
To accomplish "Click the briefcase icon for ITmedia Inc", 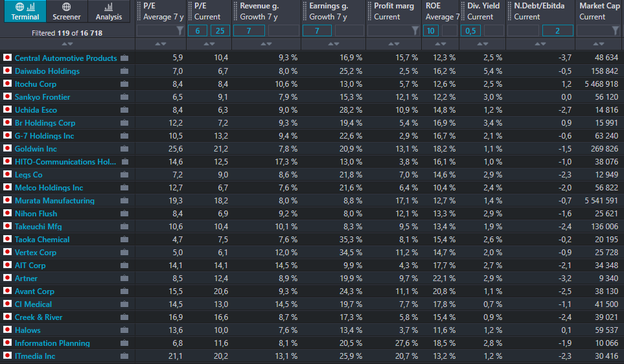I will coord(124,356).
